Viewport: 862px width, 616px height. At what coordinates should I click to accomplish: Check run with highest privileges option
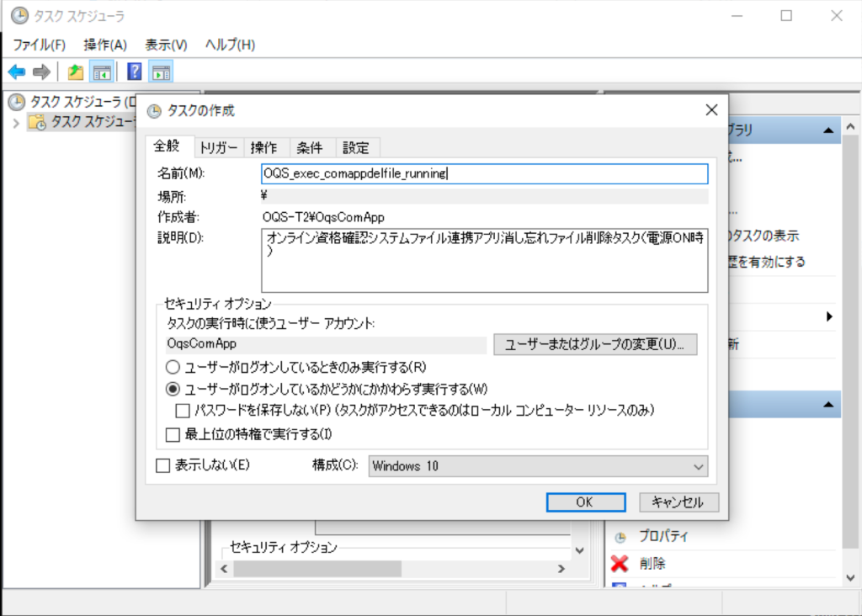[x=173, y=435]
